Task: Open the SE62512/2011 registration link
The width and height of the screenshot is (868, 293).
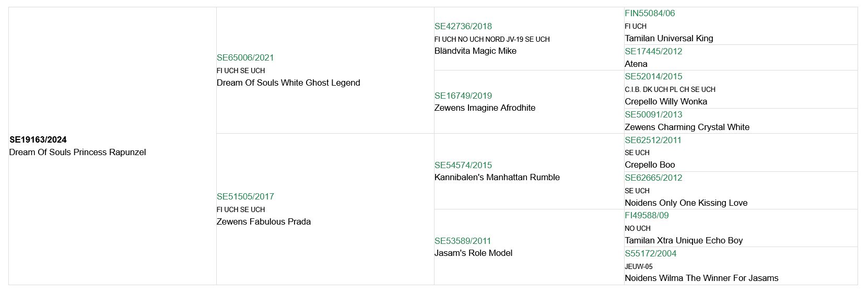Action: (653, 140)
